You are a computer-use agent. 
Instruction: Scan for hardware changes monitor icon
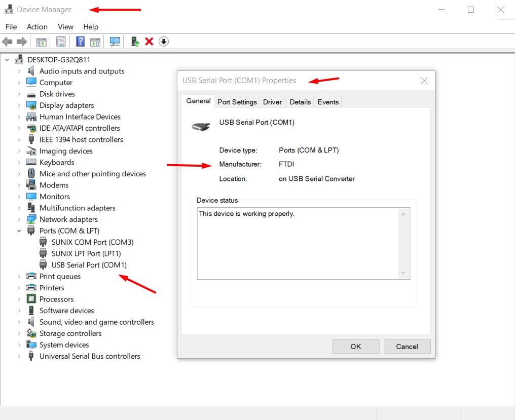point(115,42)
